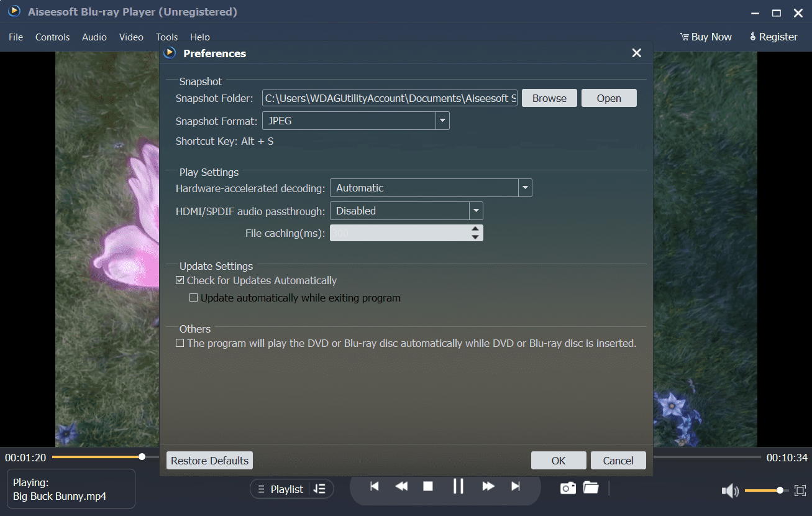Image resolution: width=812 pixels, height=516 pixels.
Task: Open the Tools menu
Action: [167, 37]
